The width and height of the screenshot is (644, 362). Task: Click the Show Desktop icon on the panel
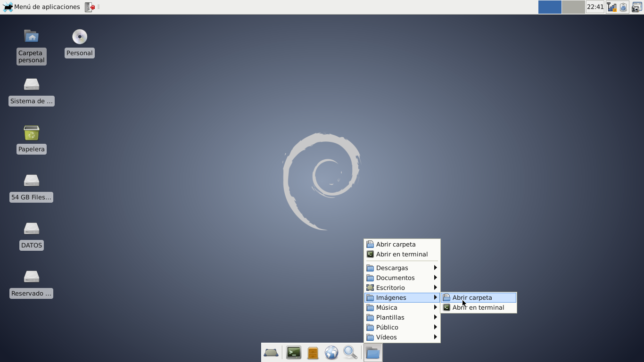coord(271,352)
